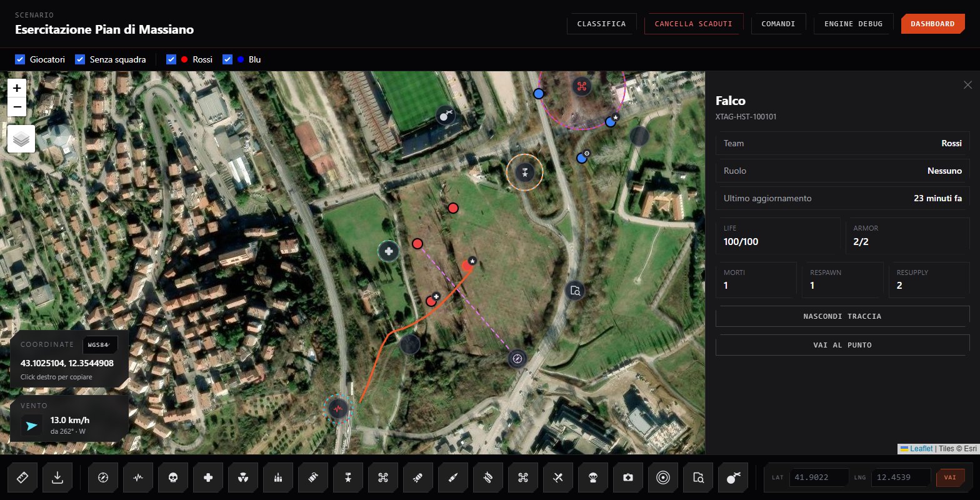Select the radiation hazard tool
980x500 pixels.
point(244,478)
